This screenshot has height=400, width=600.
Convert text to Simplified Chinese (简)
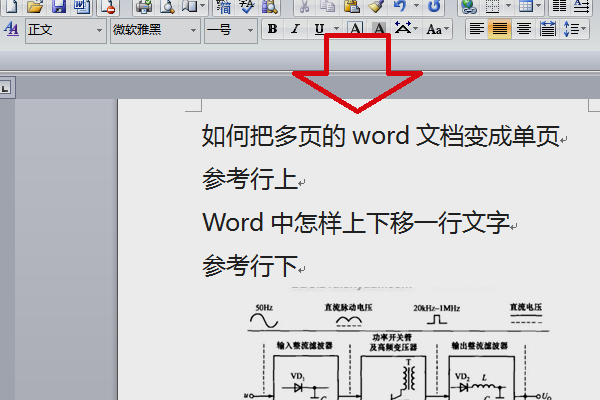coord(223,6)
